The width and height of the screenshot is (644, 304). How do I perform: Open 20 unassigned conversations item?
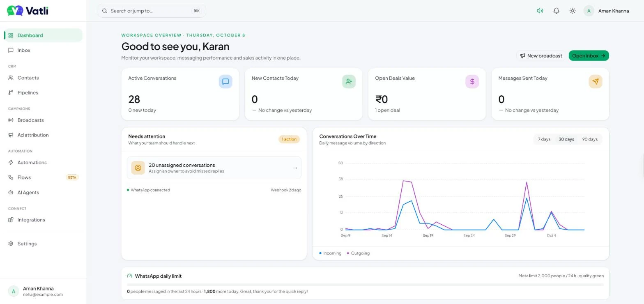[214, 168]
